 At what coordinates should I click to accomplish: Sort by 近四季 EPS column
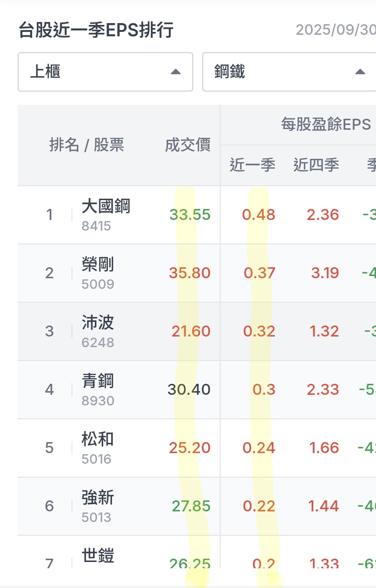316,165
